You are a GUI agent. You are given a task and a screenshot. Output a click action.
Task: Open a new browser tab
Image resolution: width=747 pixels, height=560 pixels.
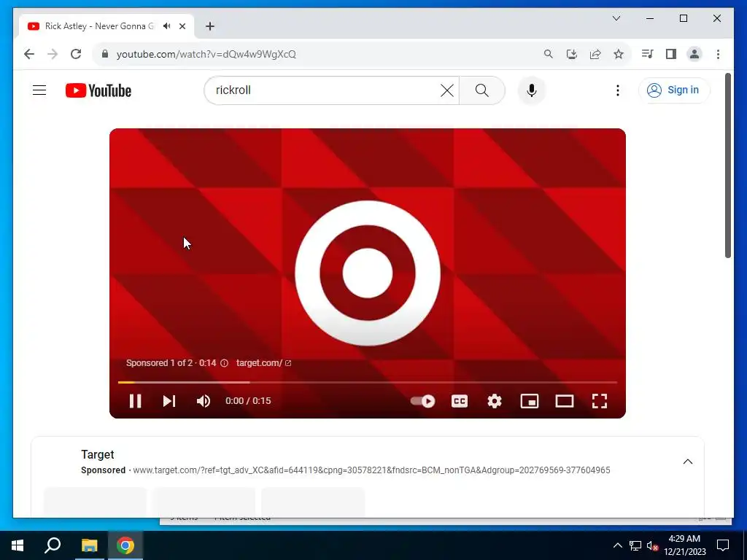point(209,26)
